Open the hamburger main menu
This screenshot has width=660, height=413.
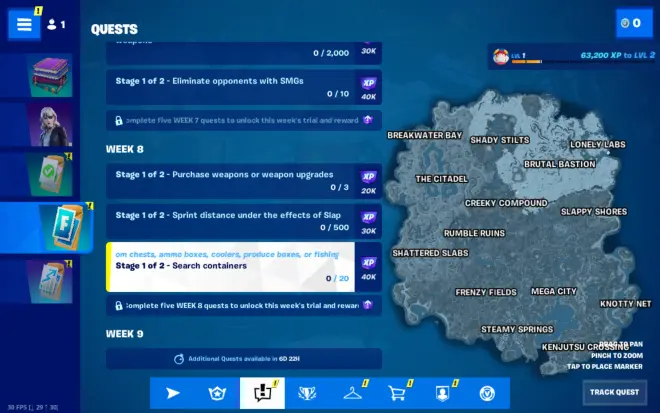pyautogui.click(x=23, y=24)
